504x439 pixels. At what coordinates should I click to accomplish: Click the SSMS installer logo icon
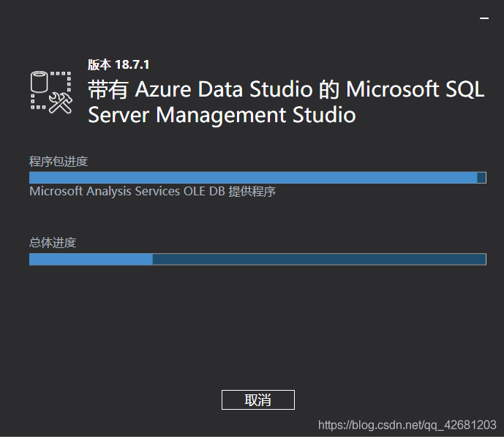point(50,92)
